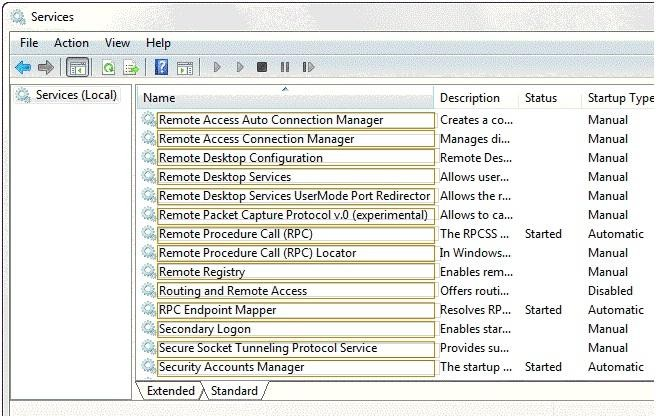The width and height of the screenshot is (658, 416).
Task: Click the Export List toolbar icon
Action: 131,67
